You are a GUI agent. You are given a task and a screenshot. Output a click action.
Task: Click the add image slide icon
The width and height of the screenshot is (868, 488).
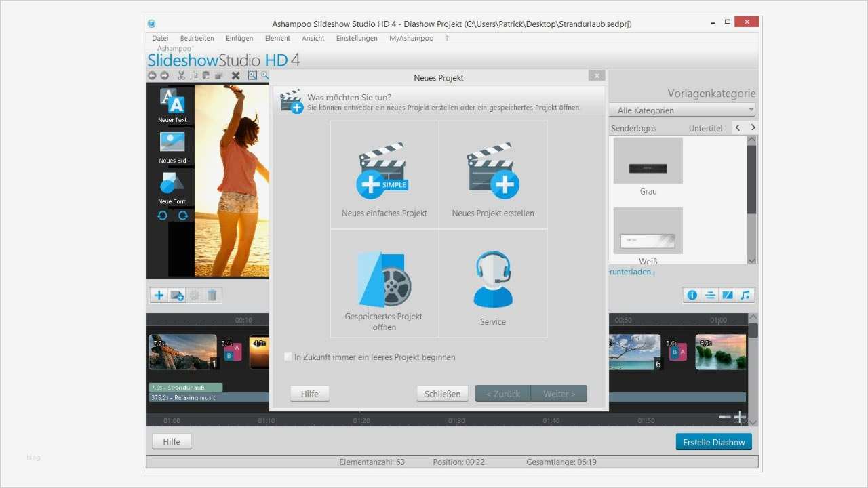point(177,296)
